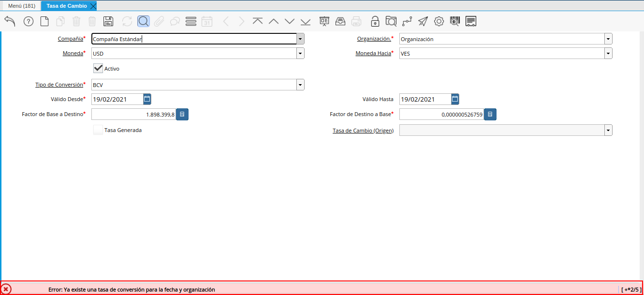Open Válido Desde calendar picker
644x295 pixels.
(147, 99)
